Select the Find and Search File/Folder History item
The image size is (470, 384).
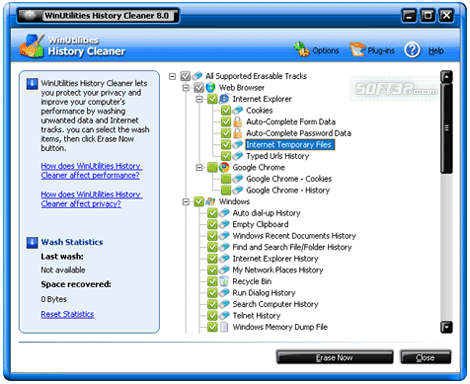(292, 247)
